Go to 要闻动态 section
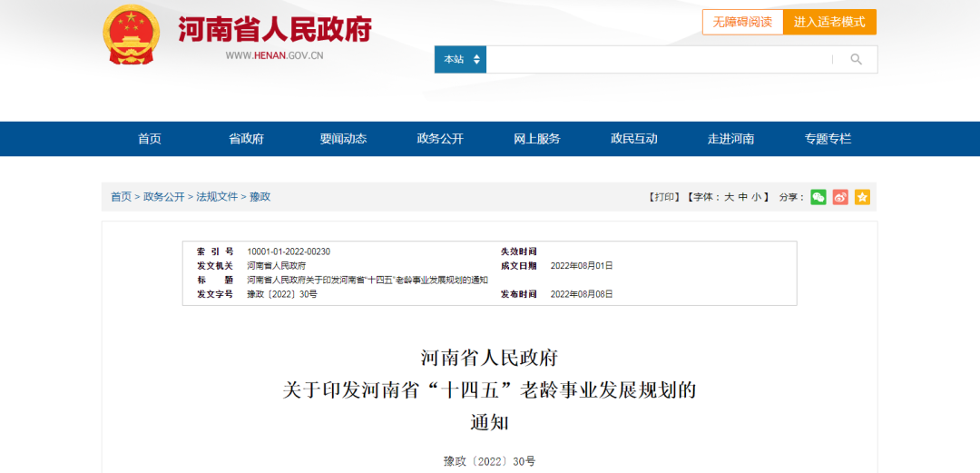Viewport: 980px width, 473px height. (x=343, y=139)
